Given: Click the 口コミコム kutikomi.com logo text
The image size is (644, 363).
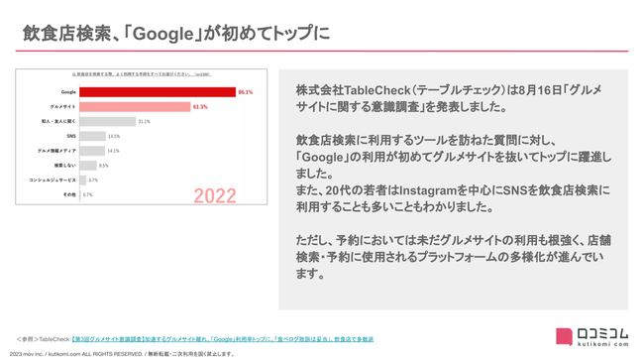Looking at the screenshot, I should 603,337.
